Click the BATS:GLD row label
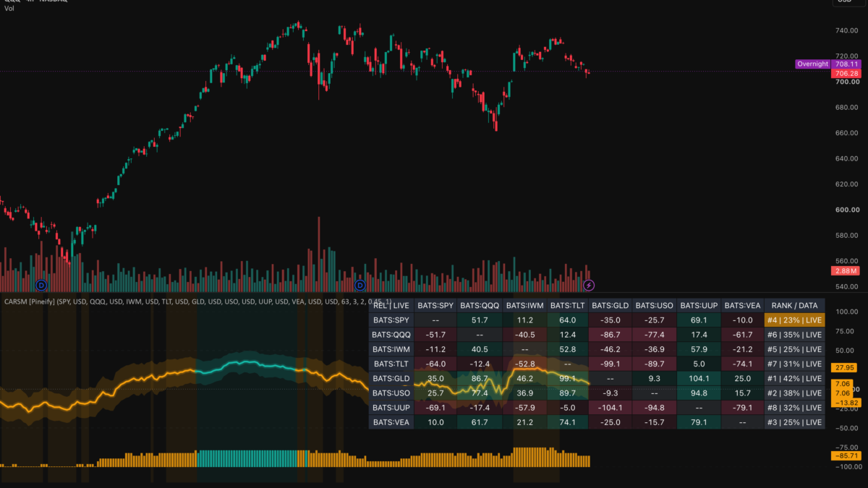 coord(391,378)
